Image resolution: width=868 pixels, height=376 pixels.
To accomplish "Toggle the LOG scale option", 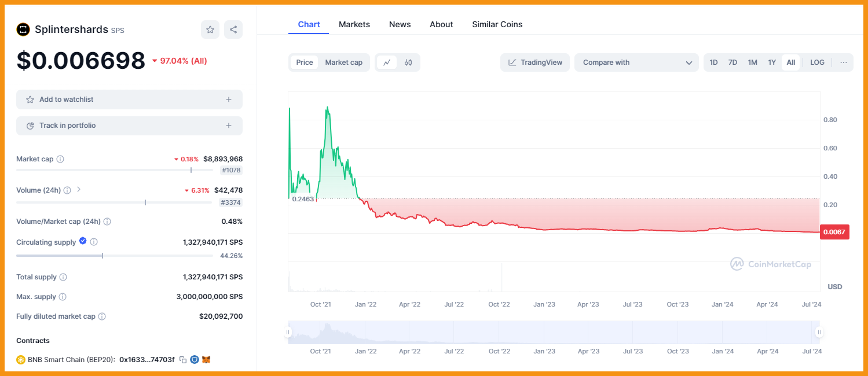I will 818,62.
